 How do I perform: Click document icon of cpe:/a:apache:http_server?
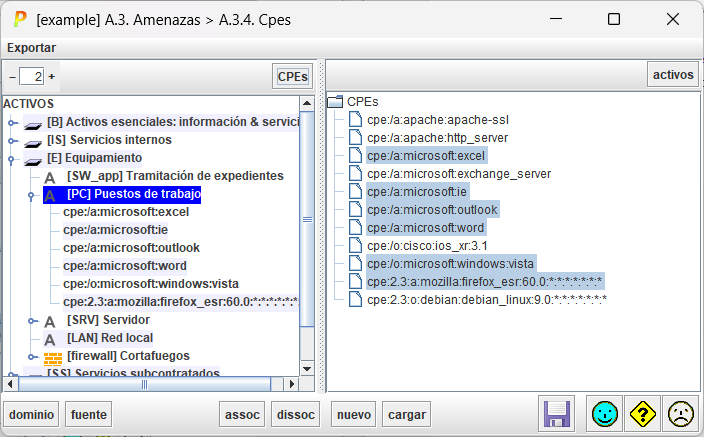355,137
